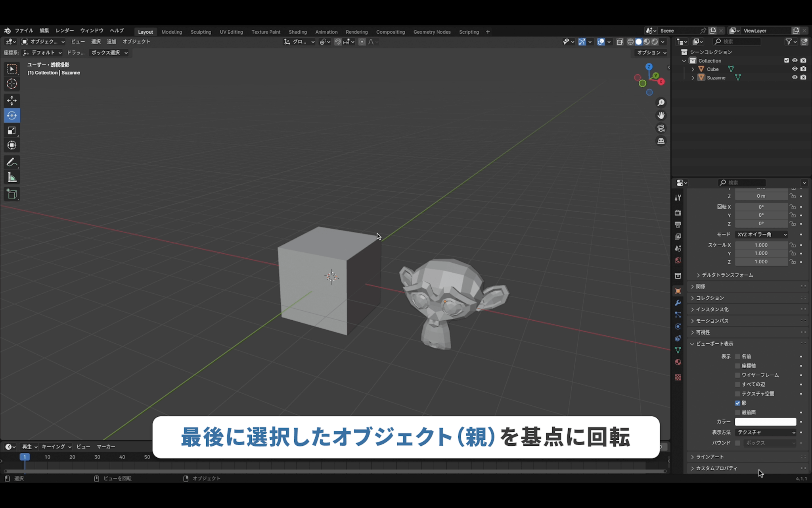Hide Cube in viewport via eye icon

[795, 69]
